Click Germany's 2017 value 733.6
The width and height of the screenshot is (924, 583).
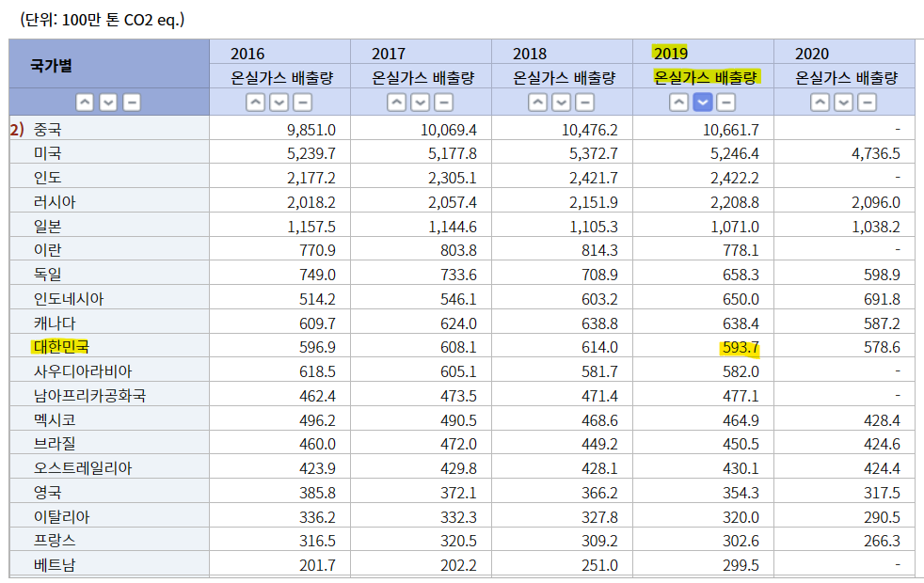[x=458, y=275]
